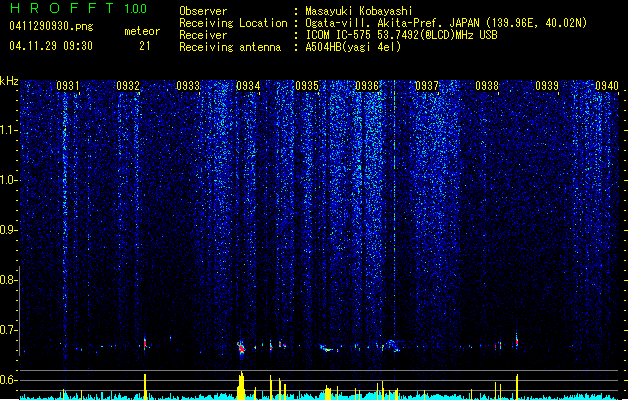This screenshot has height=400, width=629.
Task: Click the Ogata-vill. Akita-Pref. JAPAN location text
Action: coord(446,23)
